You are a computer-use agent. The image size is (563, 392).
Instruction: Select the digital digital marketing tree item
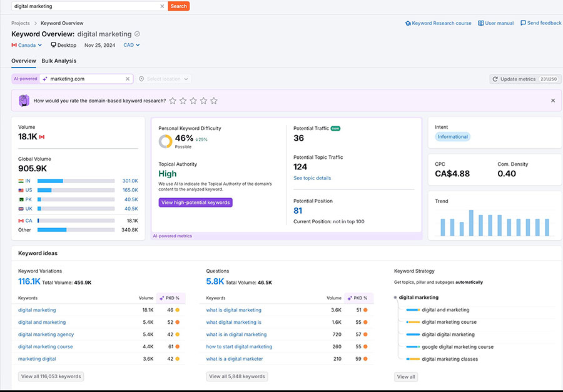(x=448, y=334)
